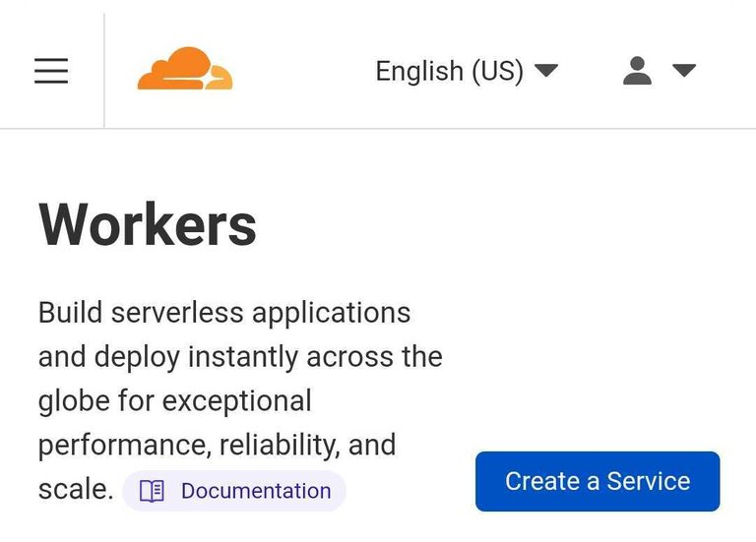This screenshot has height=542, width=756.
Task: Click the vertical divider beside the hamburger menu
Action: pos(104,71)
